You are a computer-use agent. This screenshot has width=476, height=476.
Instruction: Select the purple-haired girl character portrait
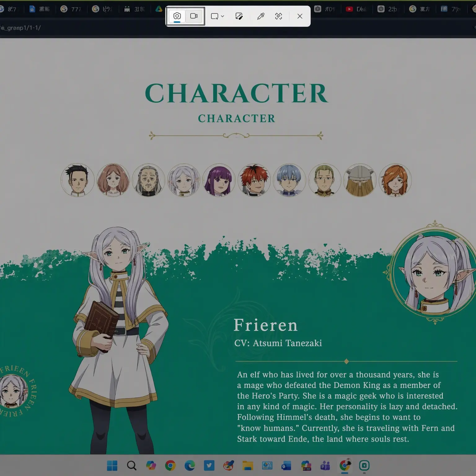click(219, 180)
